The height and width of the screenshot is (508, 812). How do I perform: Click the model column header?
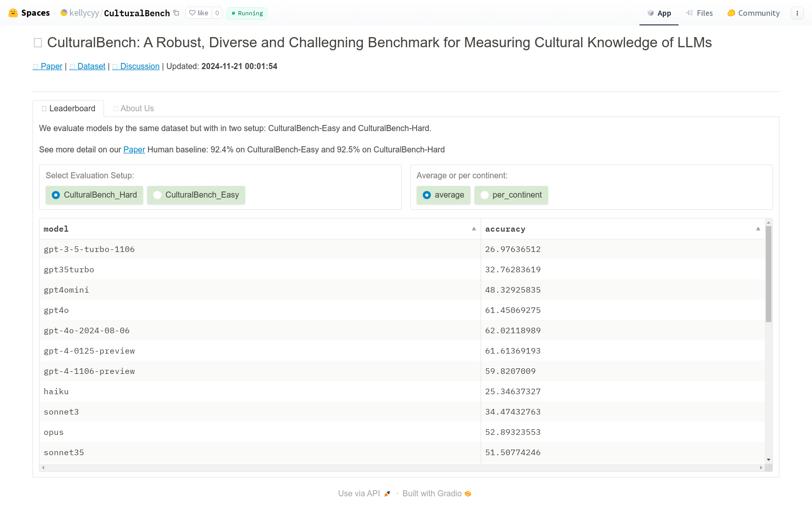pyautogui.click(x=260, y=229)
